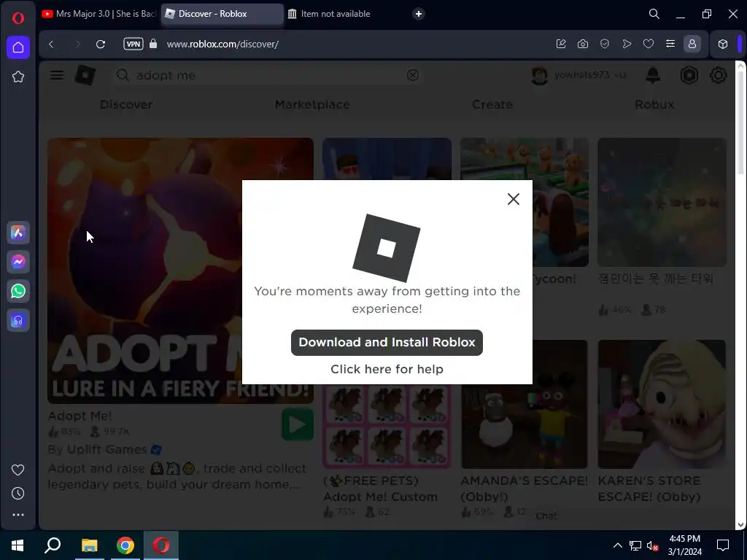
Task: Switch to the Mrs Major 3.0 YouTube tab
Action: [99, 14]
